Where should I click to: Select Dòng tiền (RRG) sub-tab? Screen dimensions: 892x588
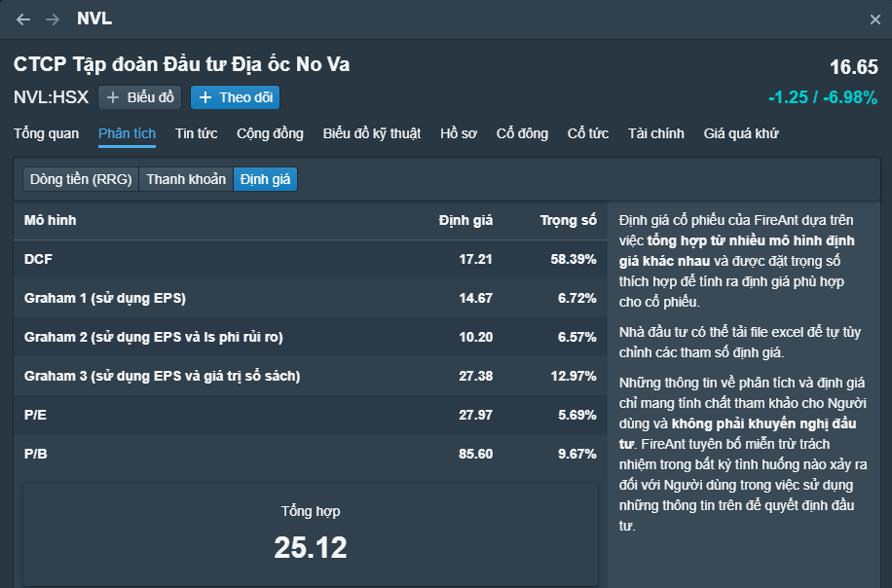point(81,179)
